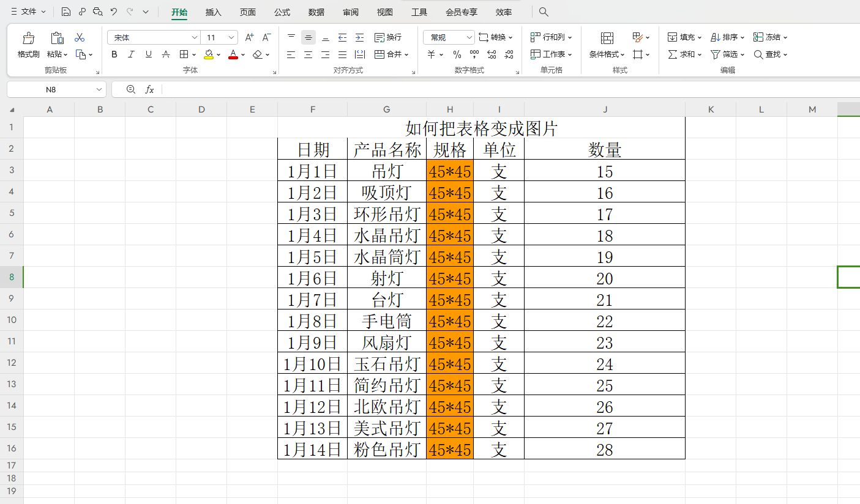Screen dimensions: 860x504
Task: Increase font size with A+ icon
Action: click(249, 37)
